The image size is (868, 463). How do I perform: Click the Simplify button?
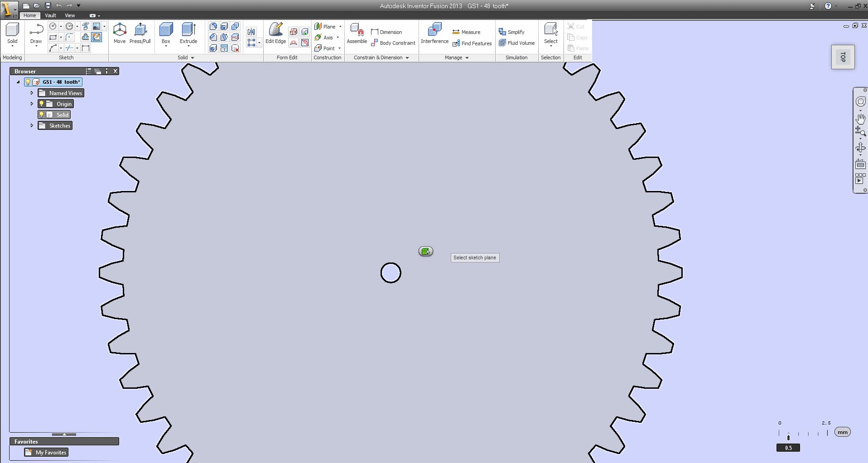point(511,32)
